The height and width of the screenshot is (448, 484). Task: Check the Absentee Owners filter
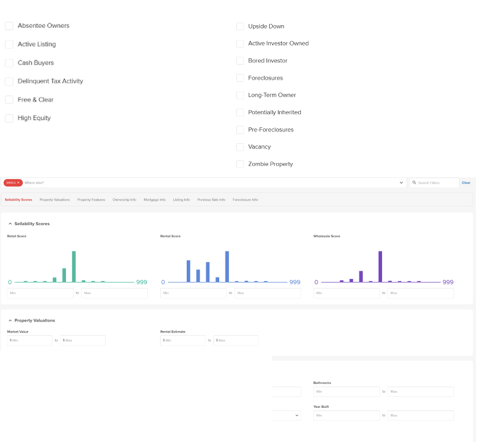click(9, 26)
